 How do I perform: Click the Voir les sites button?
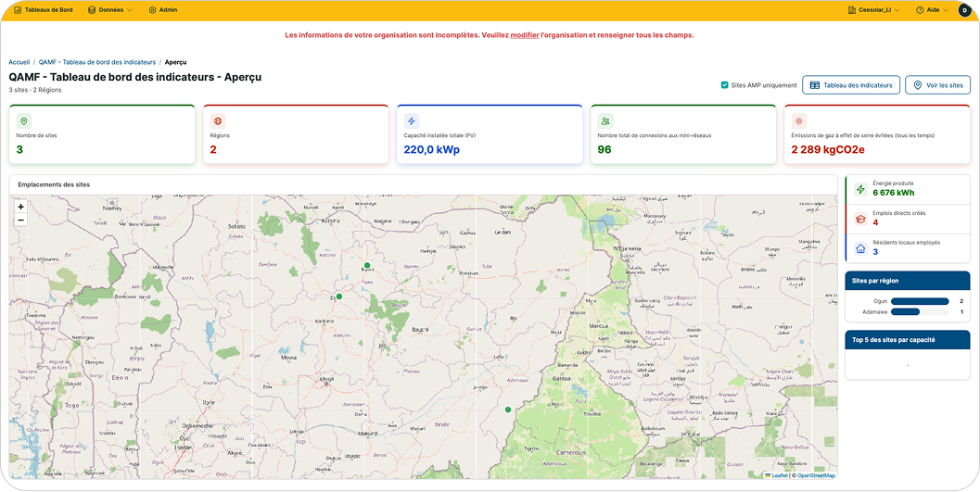[x=937, y=85]
